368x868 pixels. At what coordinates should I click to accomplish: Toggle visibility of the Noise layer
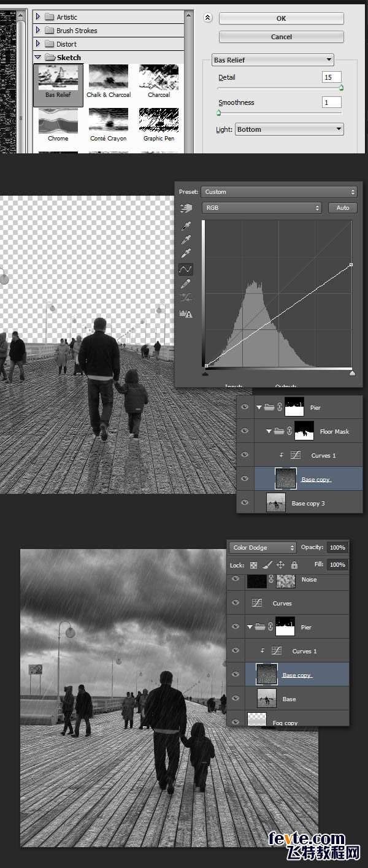[236, 580]
